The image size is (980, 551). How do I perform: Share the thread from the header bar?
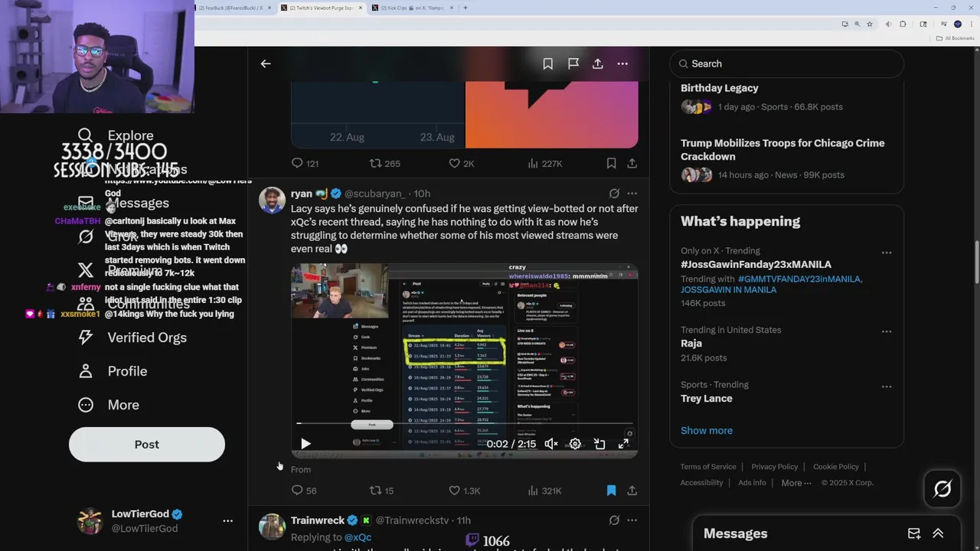(598, 64)
